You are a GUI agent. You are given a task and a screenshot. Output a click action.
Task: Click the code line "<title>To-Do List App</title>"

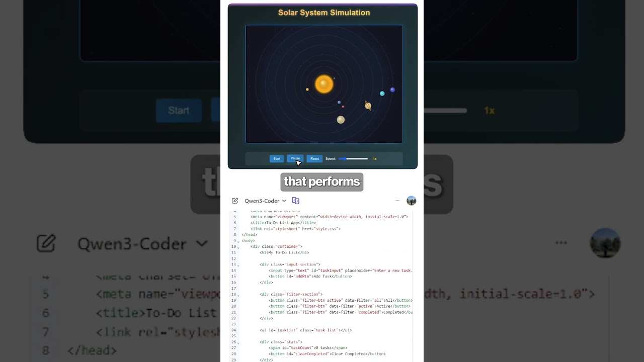tap(283, 223)
